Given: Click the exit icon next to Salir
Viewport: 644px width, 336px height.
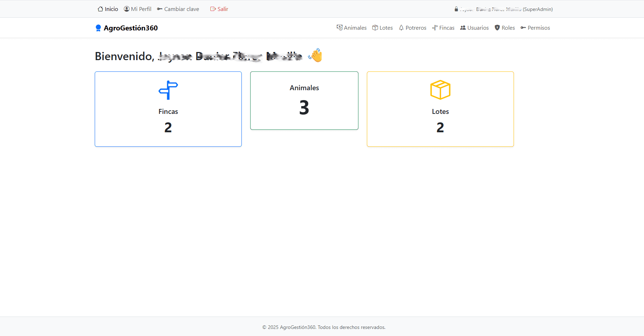Looking at the screenshot, I should tap(212, 9).
